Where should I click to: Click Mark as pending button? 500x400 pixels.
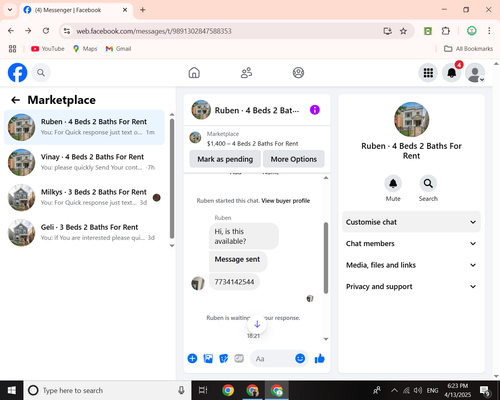pyautogui.click(x=225, y=159)
